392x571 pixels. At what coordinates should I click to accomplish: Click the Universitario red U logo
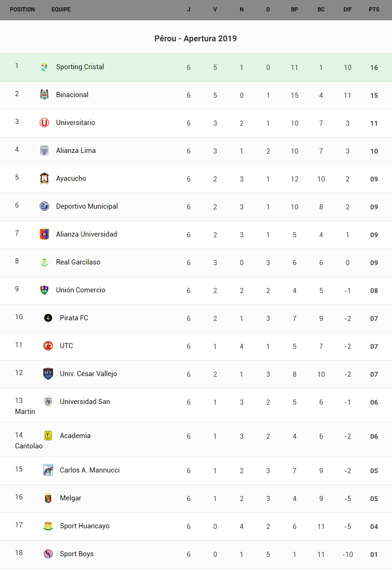click(44, 123)
